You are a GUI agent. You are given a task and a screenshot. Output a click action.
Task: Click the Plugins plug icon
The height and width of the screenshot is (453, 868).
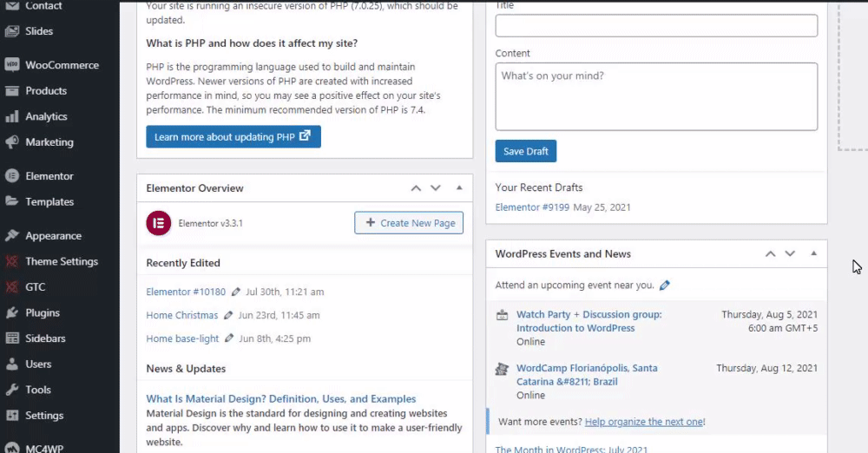pos(11,312)
